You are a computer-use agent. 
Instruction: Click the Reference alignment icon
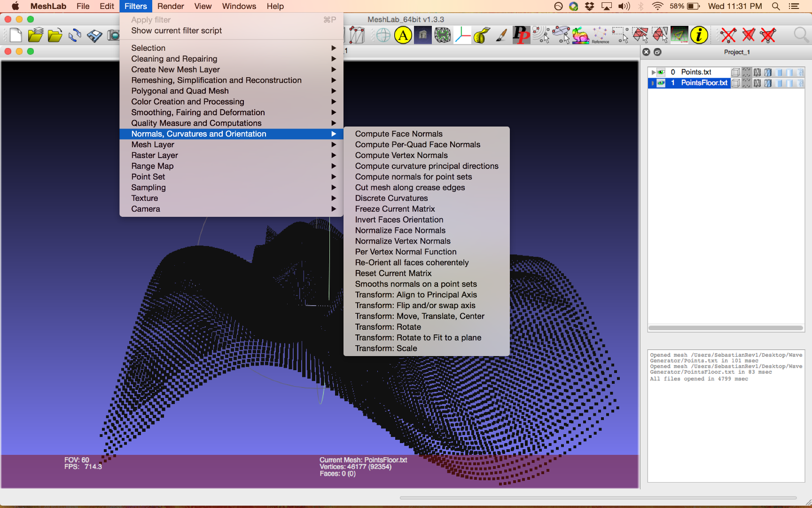(600, 35)
